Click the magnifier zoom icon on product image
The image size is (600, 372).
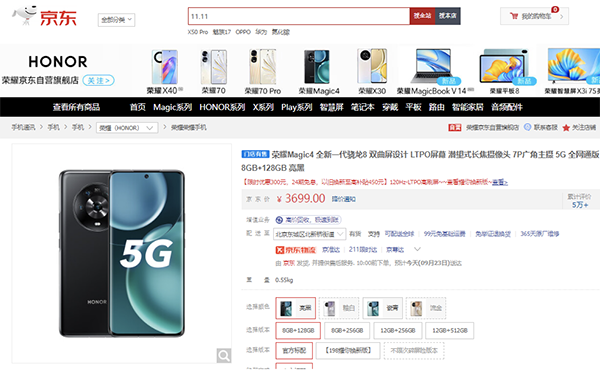point(223,355)
